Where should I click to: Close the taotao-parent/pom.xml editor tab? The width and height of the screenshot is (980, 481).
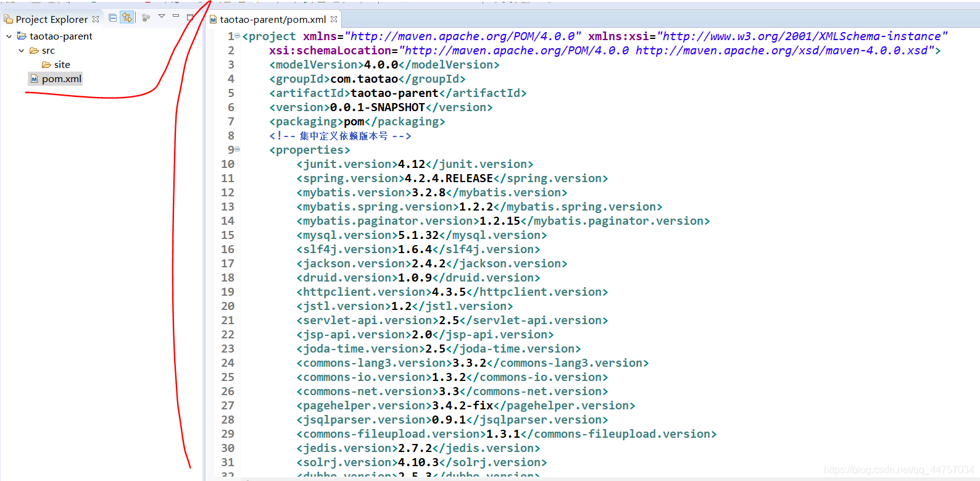334,19
